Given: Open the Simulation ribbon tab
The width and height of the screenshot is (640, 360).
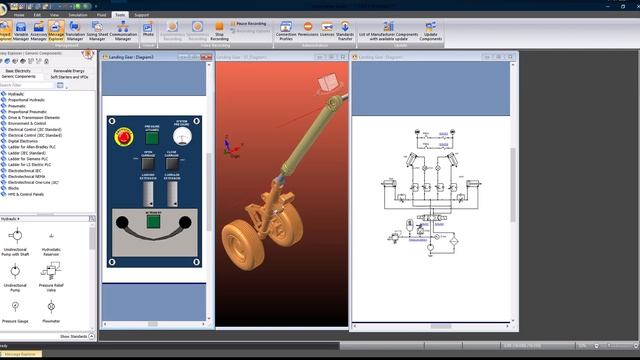Looking at the screenshot, I should (78, 15).
